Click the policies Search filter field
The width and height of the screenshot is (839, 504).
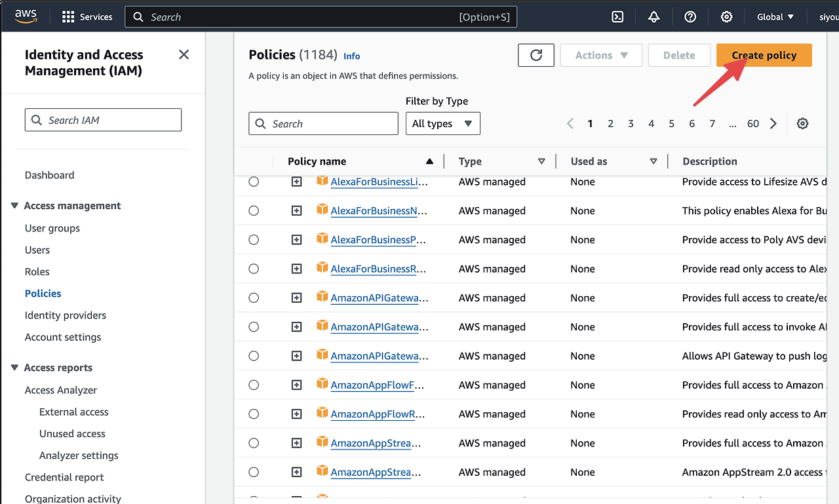click(323, 123)
